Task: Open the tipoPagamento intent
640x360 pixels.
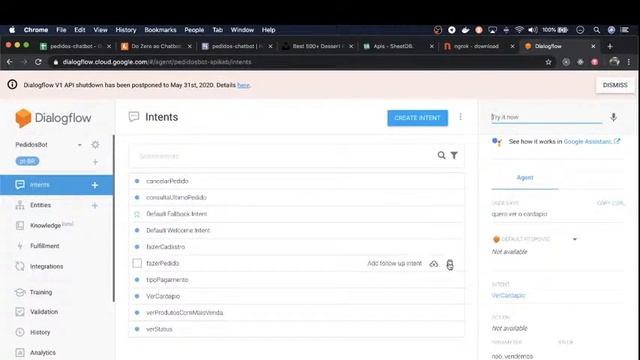Action: point(167,280)
